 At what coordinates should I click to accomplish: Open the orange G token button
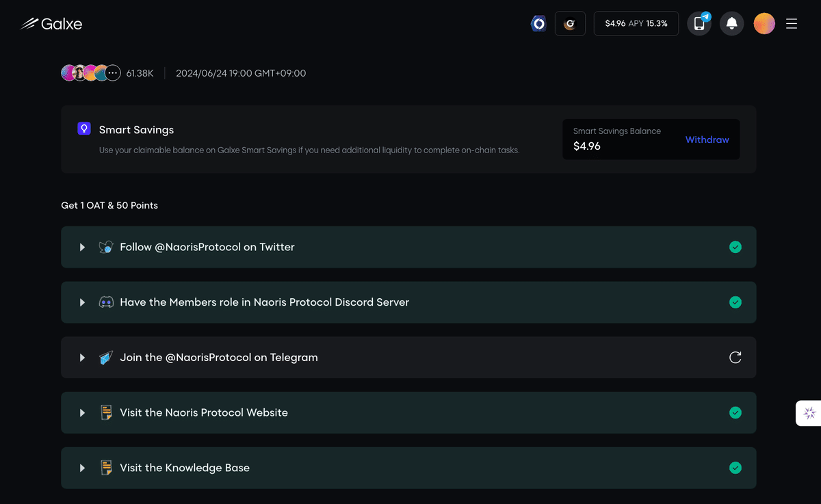click(570, 24)
